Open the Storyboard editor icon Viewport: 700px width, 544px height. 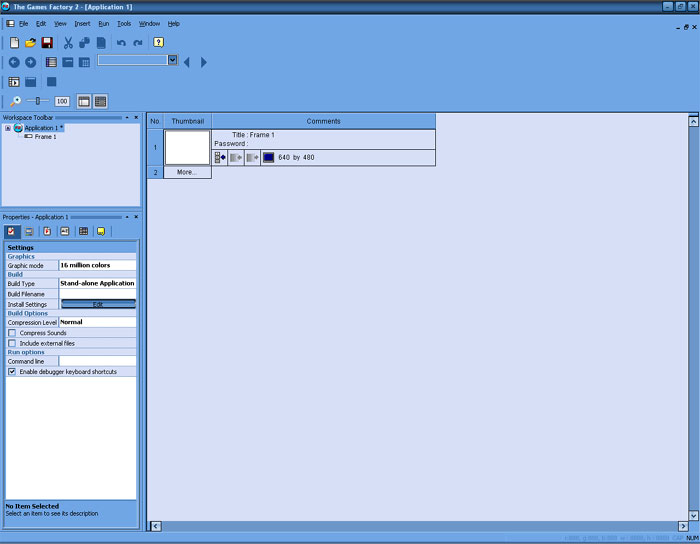[51, 62]
